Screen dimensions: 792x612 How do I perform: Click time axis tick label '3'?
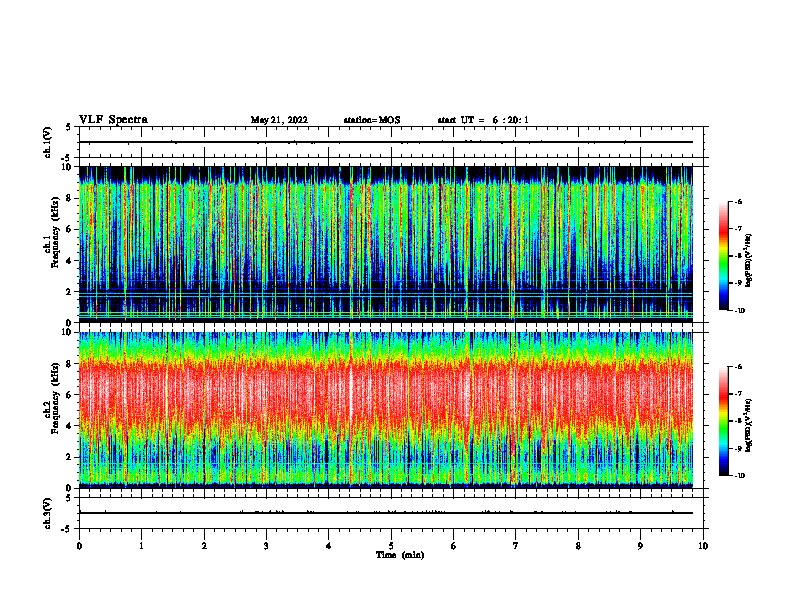pyautogui.click(x=266, y=546)
